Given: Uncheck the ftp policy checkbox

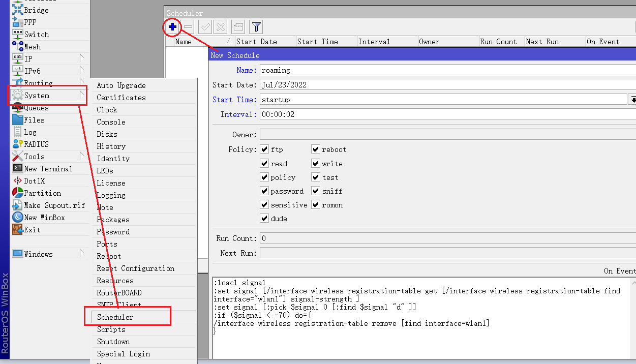Looking at the screenshot, I should click(264, 149).
